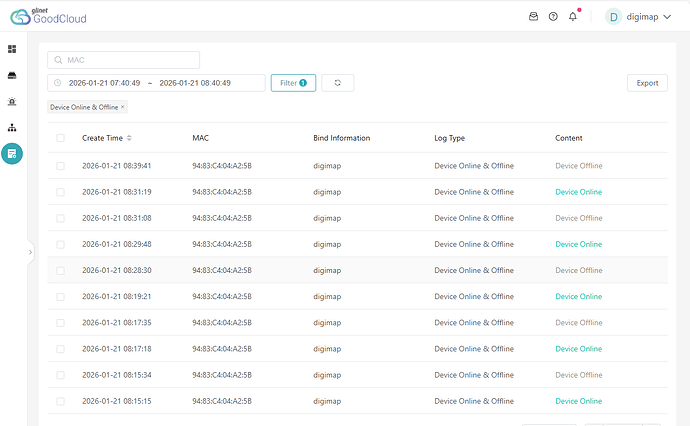Viewport: 690px width, 426px height.
Task: Open the notifications bell
Action: point(573,17)
